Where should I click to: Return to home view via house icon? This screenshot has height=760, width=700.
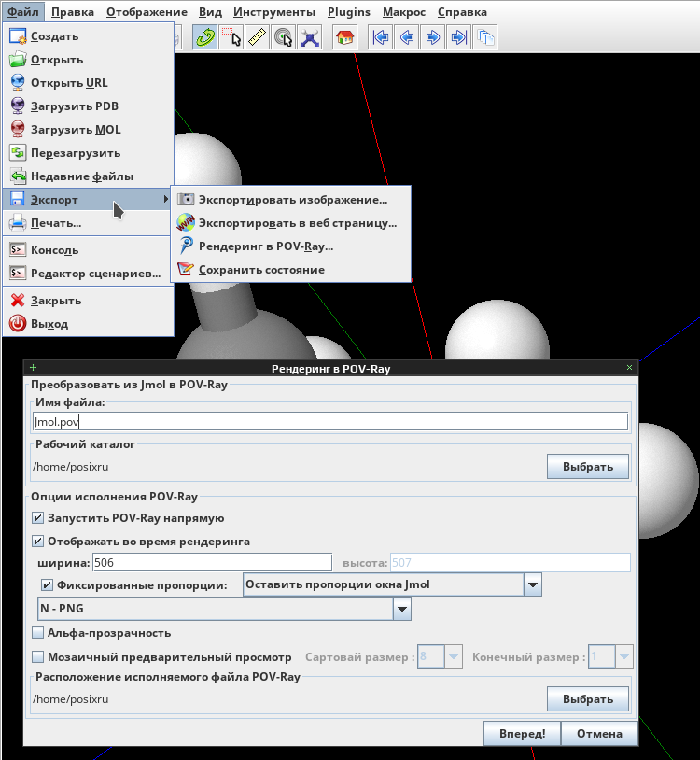(x=345, y=37)
